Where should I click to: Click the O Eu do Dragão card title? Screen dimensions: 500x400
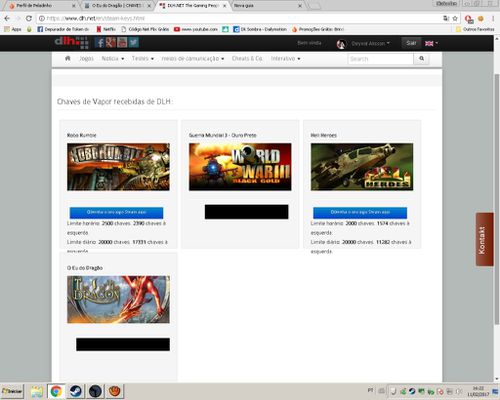coord(85,268)
